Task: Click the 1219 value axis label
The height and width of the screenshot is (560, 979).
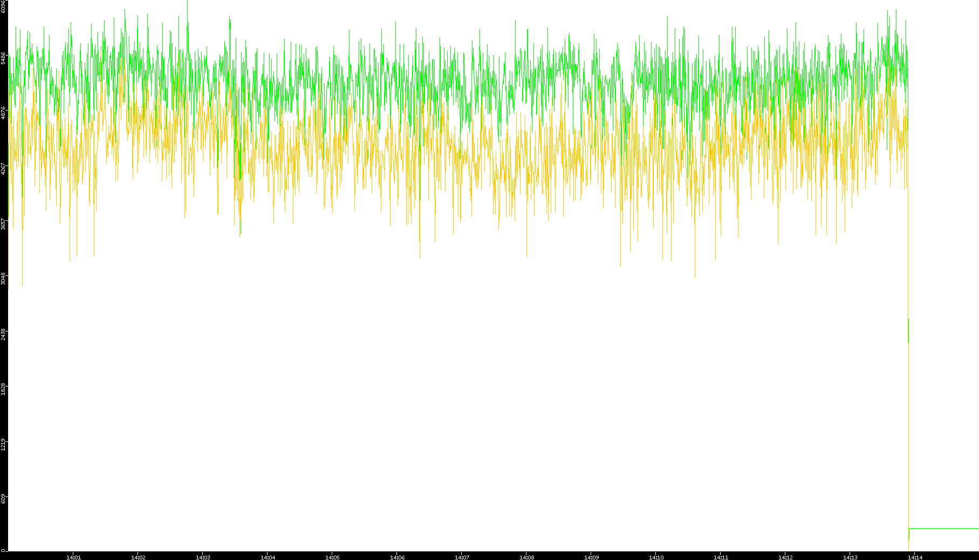Action: (3, 444)
